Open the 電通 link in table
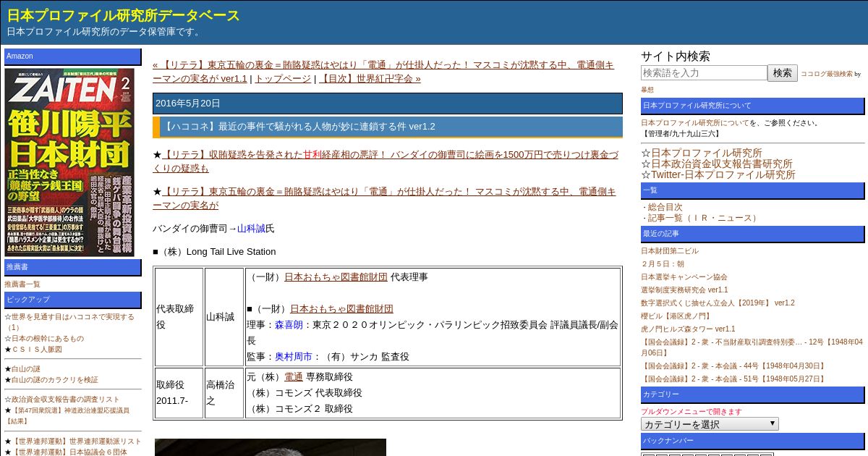Screen dimensions: 868x456 pos(294,377)
